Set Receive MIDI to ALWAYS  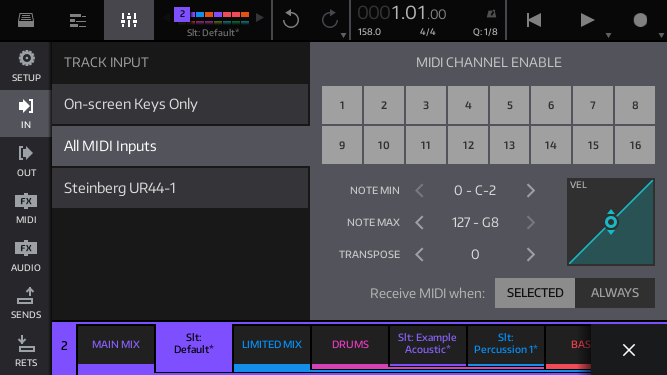[615, 293]
